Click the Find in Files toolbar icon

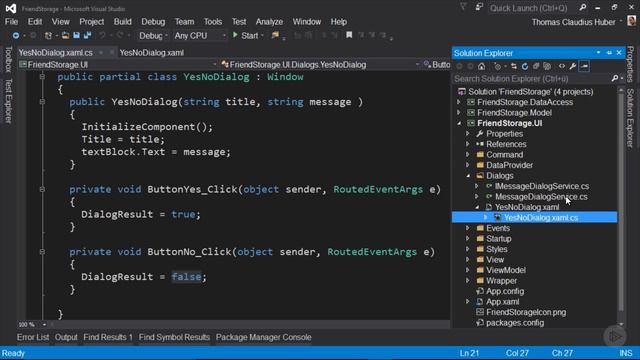click(275, 36)
